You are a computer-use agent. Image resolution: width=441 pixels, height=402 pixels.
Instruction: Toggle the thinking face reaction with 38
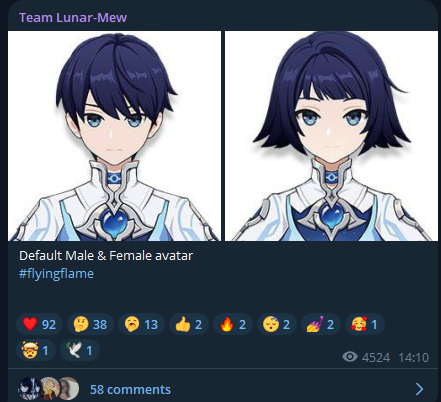pyautogui.click(x=90, y=324)
